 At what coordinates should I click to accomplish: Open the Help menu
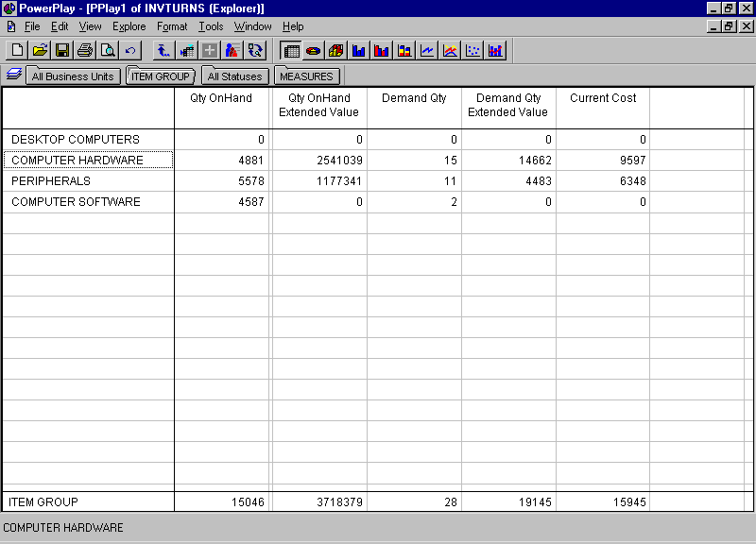pos(293,26)
